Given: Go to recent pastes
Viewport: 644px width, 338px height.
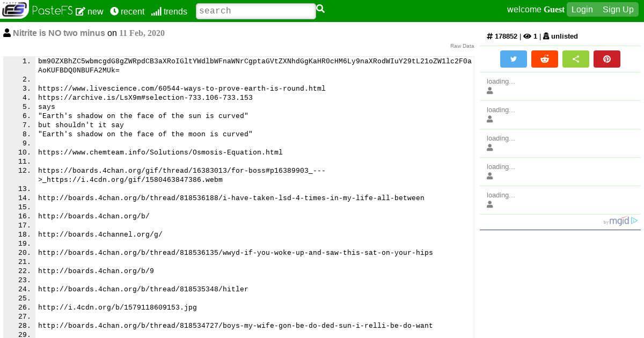Looking at the screenshot, I should tap(127, 11).
